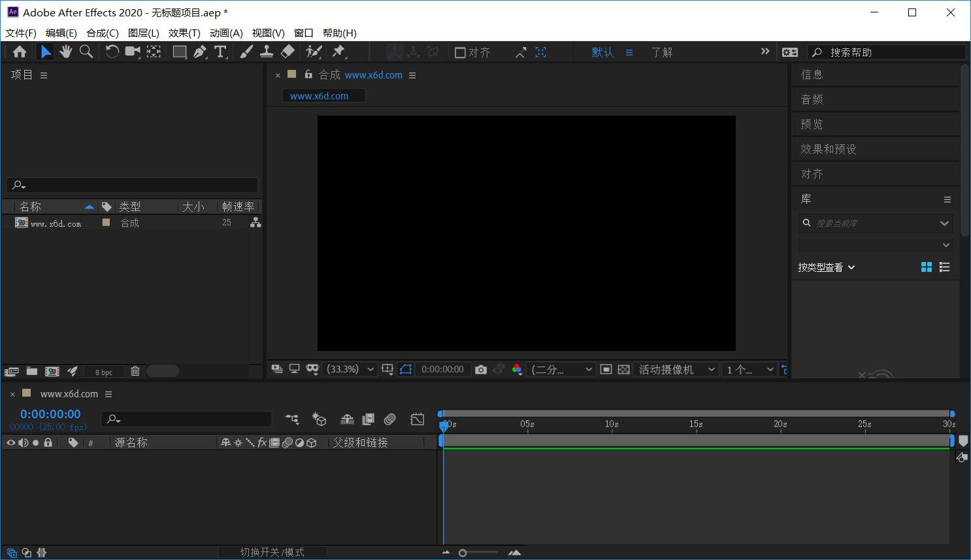The image size is (971, 560).
Task: Open the grid and guide options icon
Action: (x=387, y=369)
